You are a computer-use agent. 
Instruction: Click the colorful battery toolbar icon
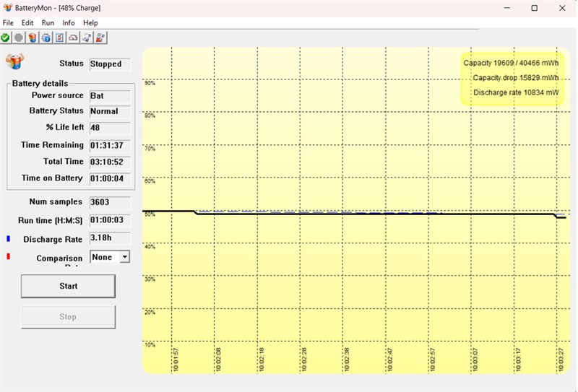(33, 38)
